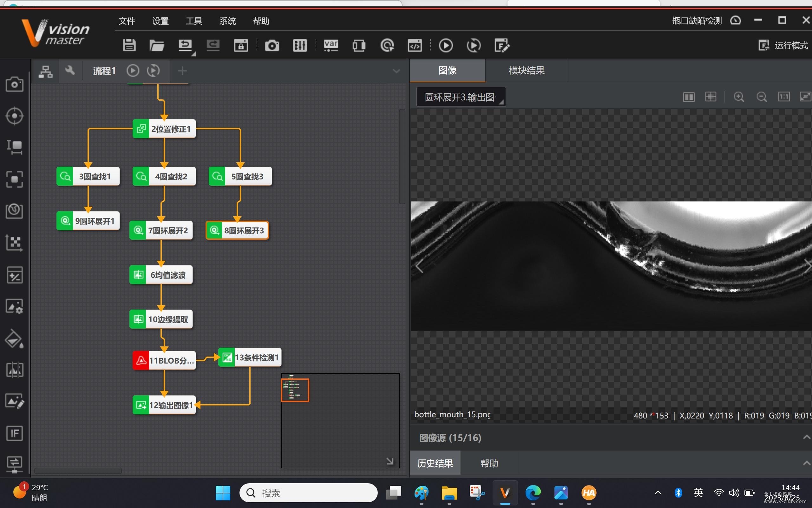Select the 13条件检测1 node
This screenshot has width=812, height=508.
coord(250,358)
